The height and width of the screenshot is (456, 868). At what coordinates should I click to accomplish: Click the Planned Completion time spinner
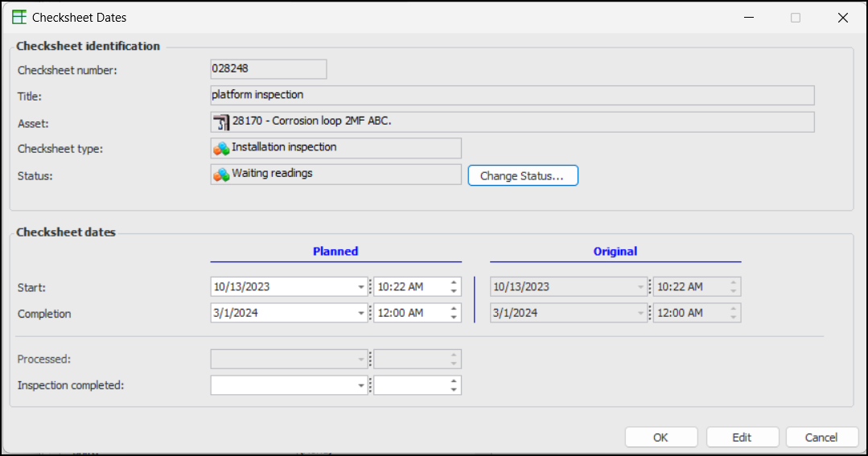pyautogui.click(x=454, y=313)
